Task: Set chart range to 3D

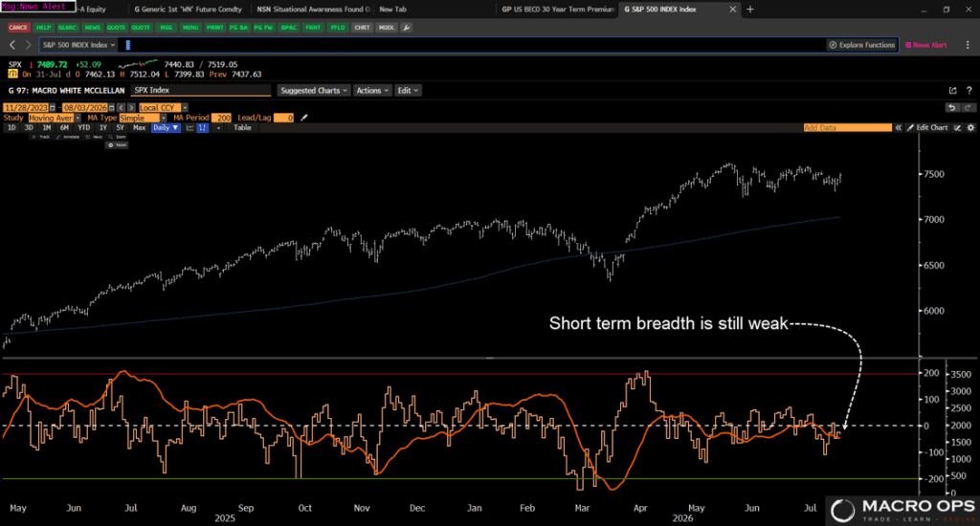Action: (29, 127)
